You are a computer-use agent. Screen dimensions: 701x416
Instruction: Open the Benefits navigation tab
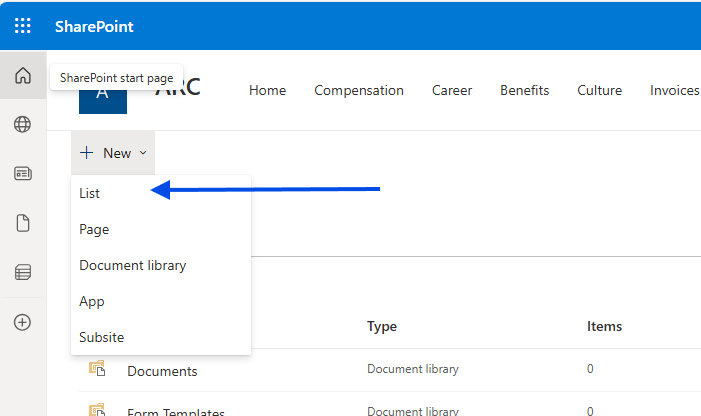pos(525,90)
